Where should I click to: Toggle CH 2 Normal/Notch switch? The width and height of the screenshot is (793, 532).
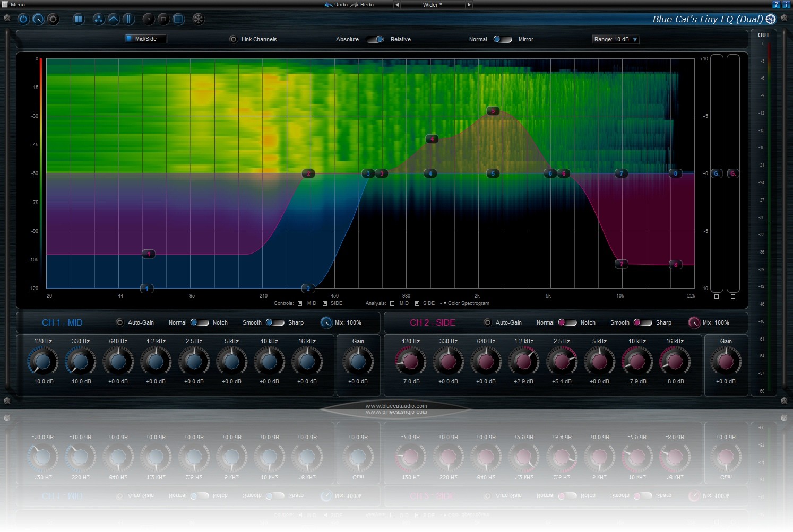[x=567, y=322]
